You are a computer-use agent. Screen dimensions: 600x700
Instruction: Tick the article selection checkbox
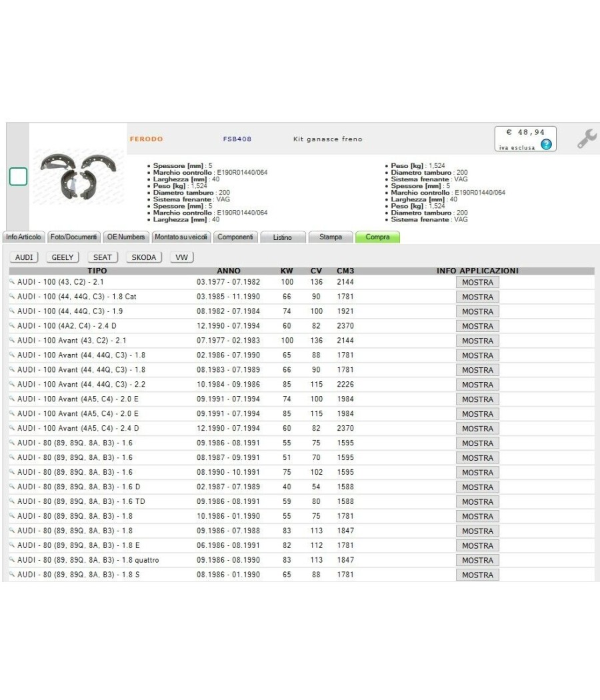(x=18, y=177)
